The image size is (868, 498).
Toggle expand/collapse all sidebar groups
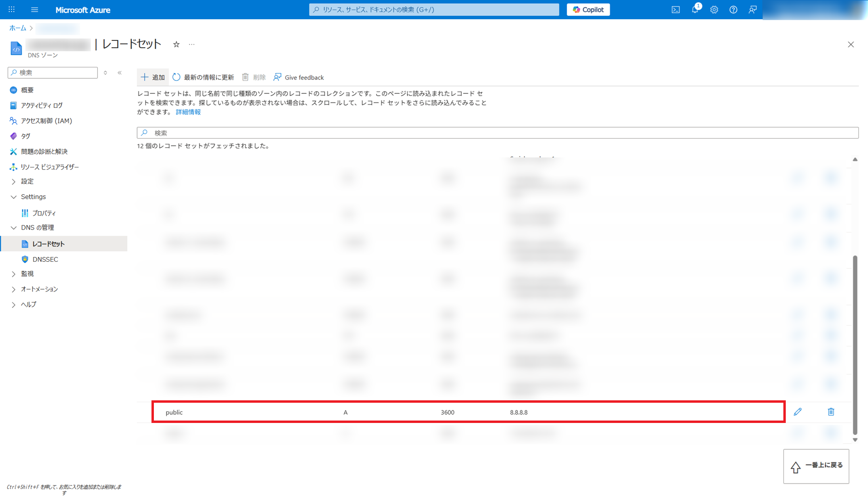coord(105,73)
